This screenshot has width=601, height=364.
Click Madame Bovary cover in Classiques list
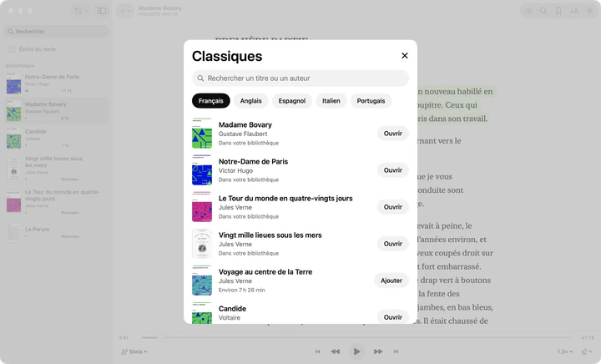coord(202,134)
